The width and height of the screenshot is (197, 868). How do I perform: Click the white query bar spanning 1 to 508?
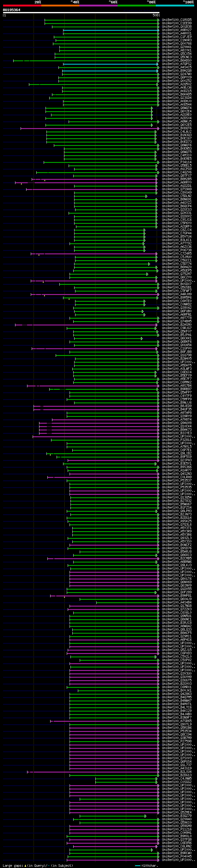pos(81,12)
